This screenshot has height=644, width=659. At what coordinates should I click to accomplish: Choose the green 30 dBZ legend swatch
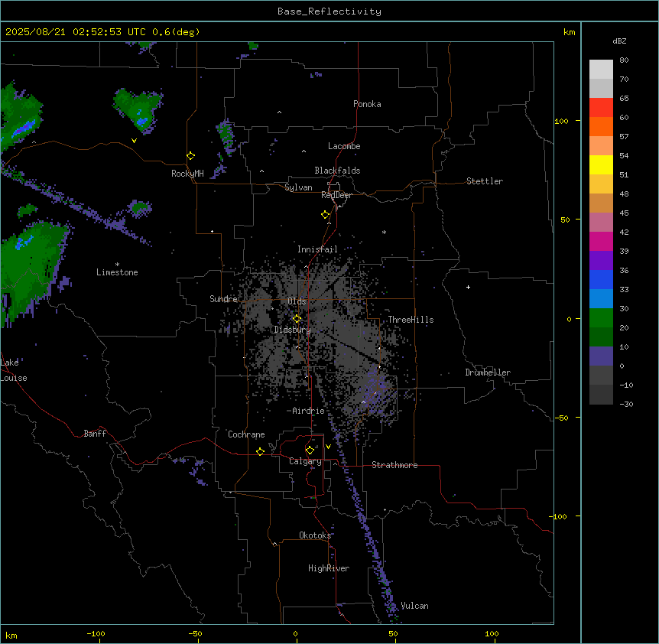point(601,318)
